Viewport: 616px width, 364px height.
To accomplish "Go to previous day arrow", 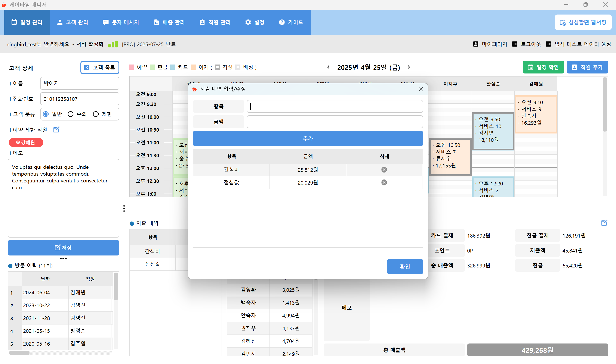I will point(328,67).
